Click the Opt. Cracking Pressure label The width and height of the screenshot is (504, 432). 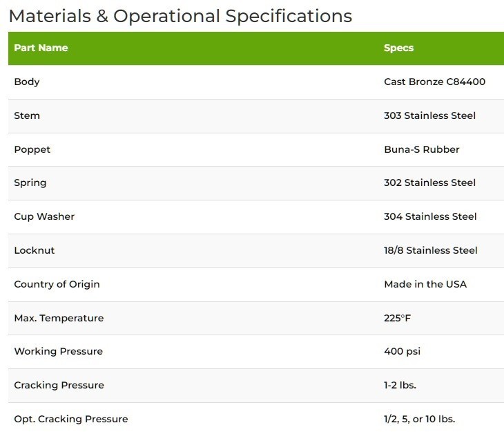[x=71, y=419]
